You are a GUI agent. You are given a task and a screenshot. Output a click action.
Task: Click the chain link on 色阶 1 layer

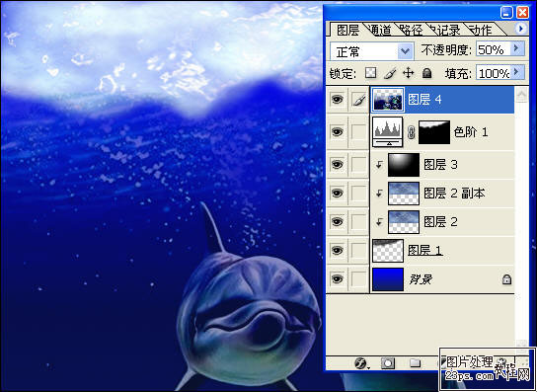[411, 132]
